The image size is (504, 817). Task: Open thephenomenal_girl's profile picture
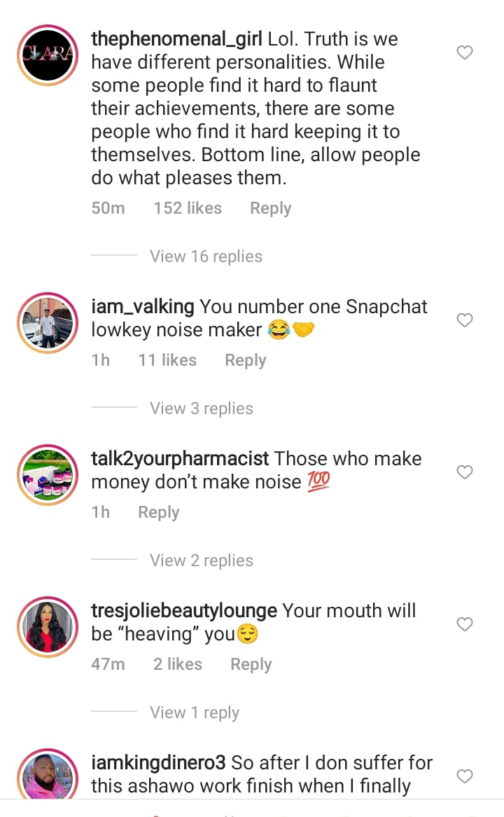tap(47, 55)
